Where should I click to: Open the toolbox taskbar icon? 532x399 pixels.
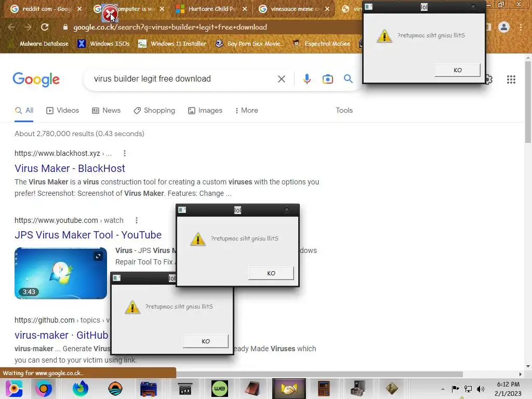[357, 389]
